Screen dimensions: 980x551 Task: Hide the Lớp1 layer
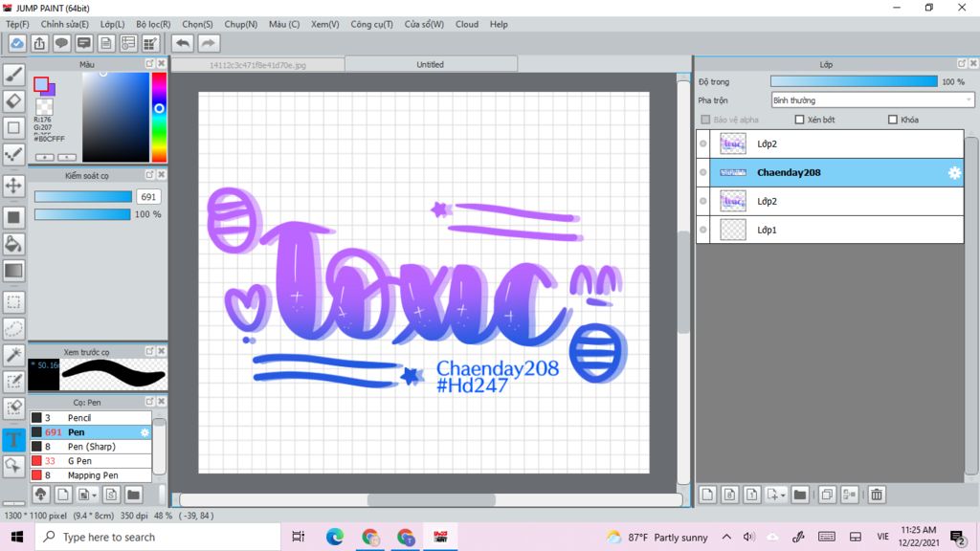703,230
